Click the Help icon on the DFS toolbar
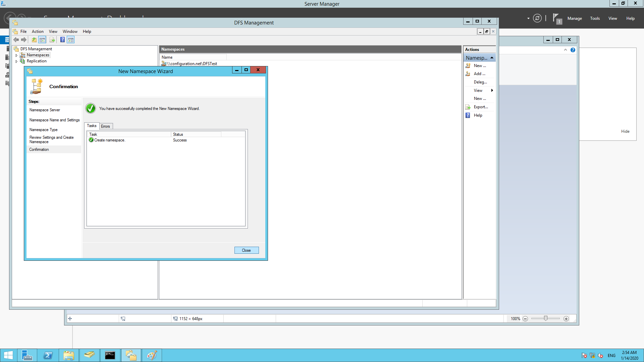The image size is (644, 362). (x=62, y=40)
